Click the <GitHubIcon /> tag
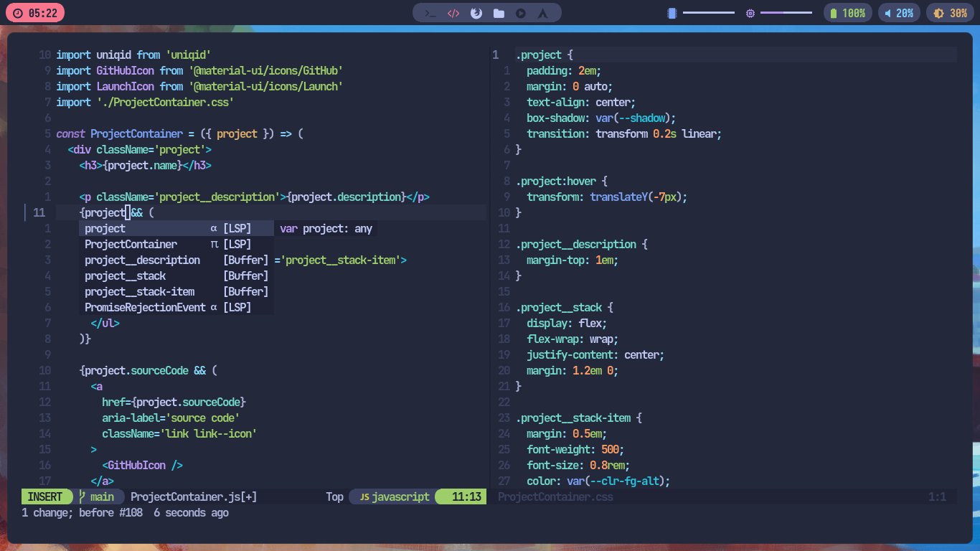This screenshot has width=980, height=551. tap(142, 465)
